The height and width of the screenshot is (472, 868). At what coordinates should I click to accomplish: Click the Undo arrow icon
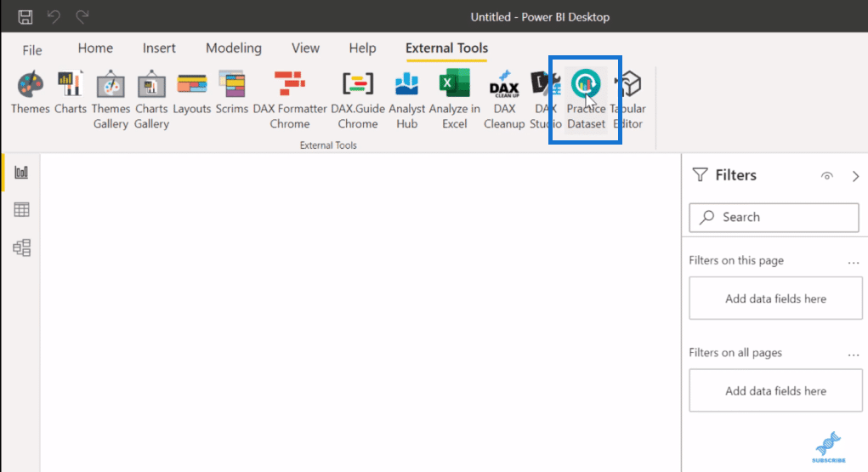click(x=54, y=17)
